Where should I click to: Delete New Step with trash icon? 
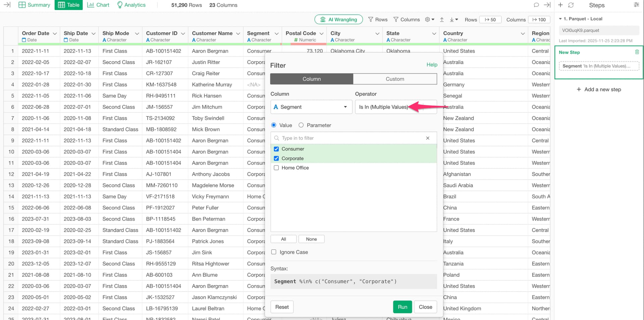[x=637, y=52]
